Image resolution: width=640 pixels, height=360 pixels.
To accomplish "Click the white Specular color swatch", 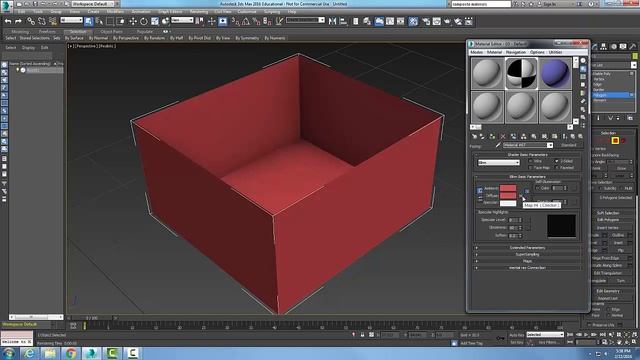I will point(508,203).
